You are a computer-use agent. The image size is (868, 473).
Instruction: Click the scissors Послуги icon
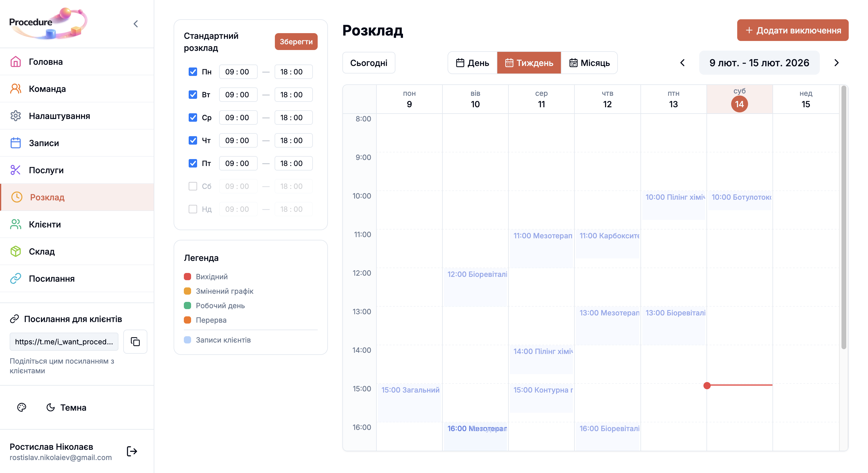[x=15, y=170]
